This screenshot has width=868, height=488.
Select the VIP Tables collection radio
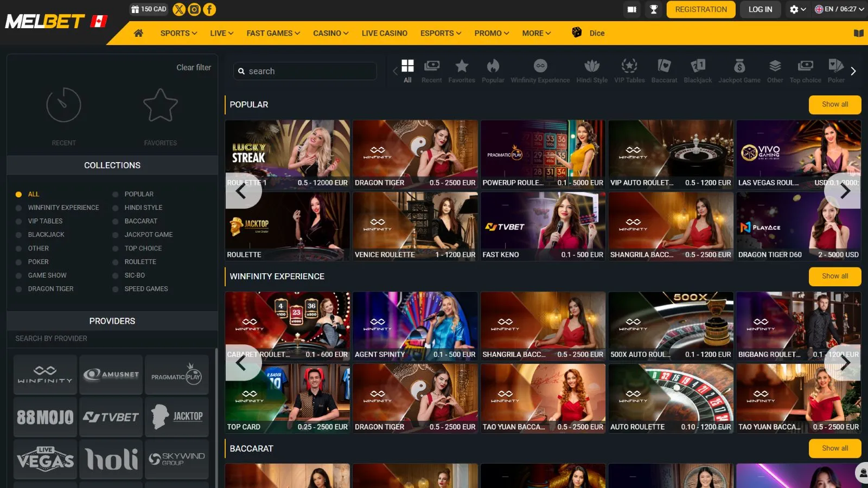(x=19, y=221)
